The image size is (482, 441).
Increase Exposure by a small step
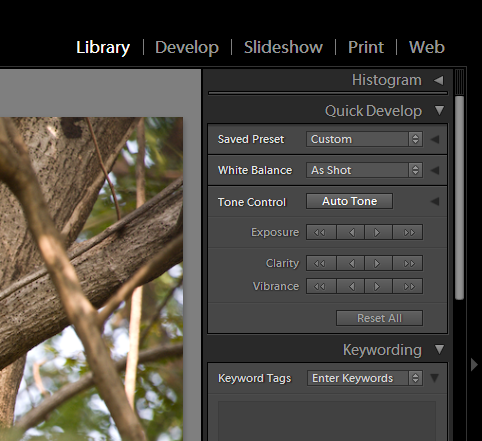[x=378, y=232]
